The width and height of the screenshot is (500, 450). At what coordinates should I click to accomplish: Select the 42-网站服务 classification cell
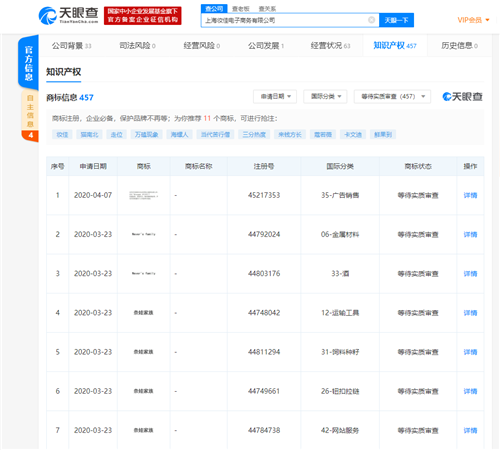[340, 430]
